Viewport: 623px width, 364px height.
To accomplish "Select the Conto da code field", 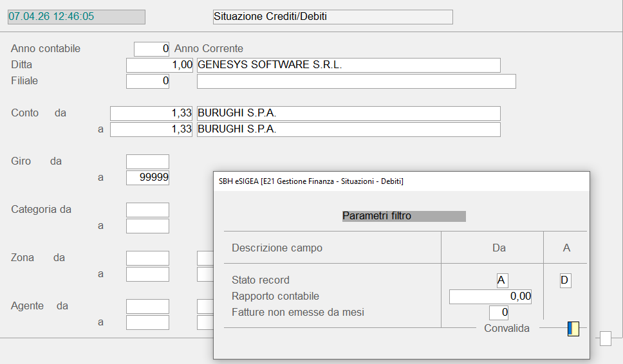I will pos(152,113).
